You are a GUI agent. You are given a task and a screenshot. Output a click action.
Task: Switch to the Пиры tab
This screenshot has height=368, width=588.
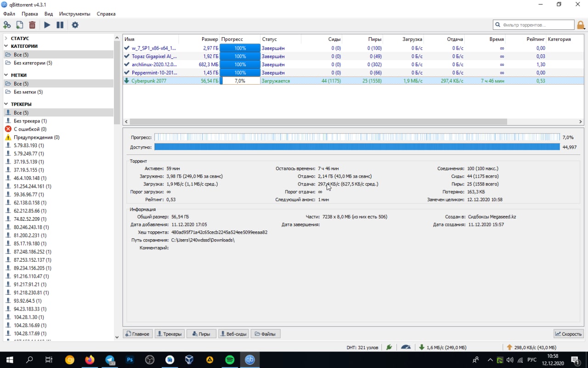tap(201, 334)
